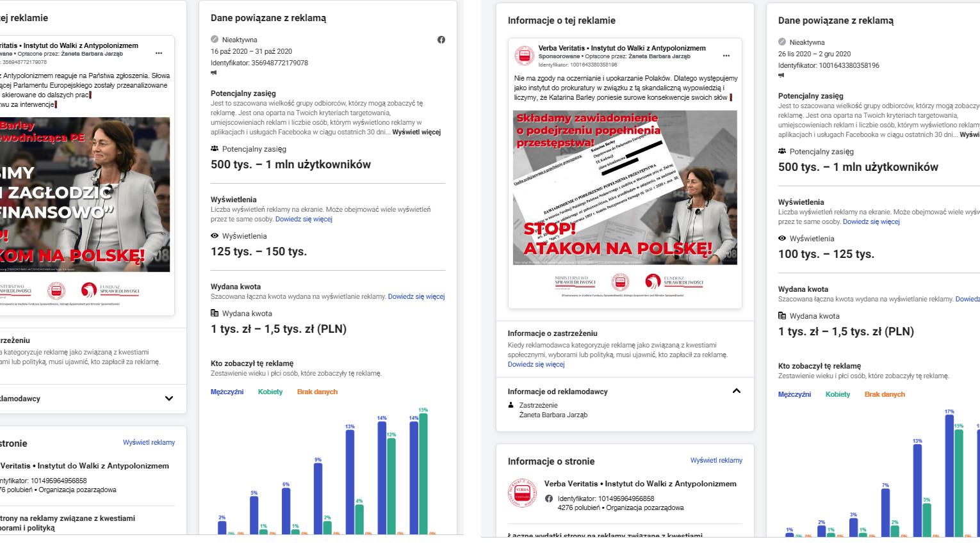Viewport: 980px width, 551px height.
Task: Click Verba Veritatis avatar in Informacje o stronie
Action: (522, 494)
